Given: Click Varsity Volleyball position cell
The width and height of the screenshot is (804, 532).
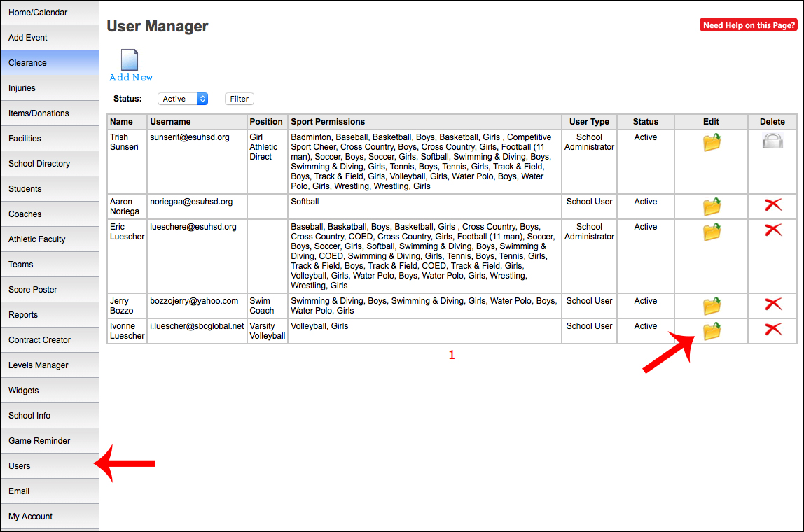Looking at the screenshot, I should [267, 331].
